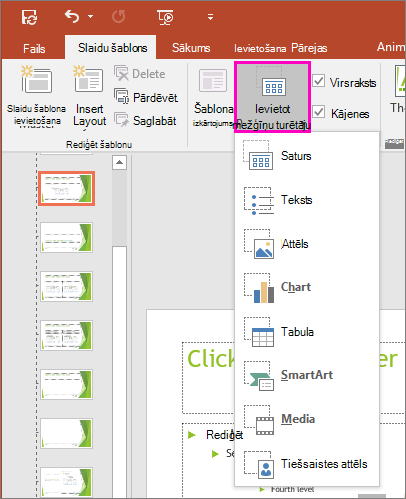Choose Tiešsaistes attēls placeholder

pyautogui.click(x=307, y=464)
